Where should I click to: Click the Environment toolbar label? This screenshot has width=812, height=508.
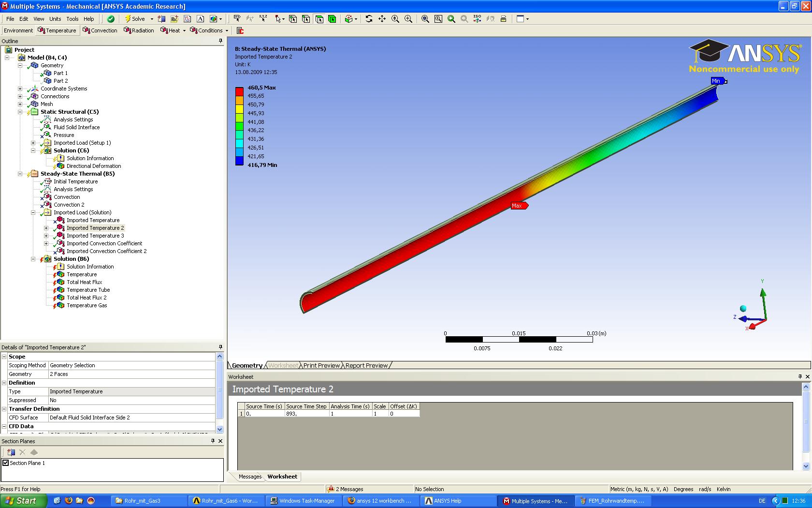coord(18,30)
